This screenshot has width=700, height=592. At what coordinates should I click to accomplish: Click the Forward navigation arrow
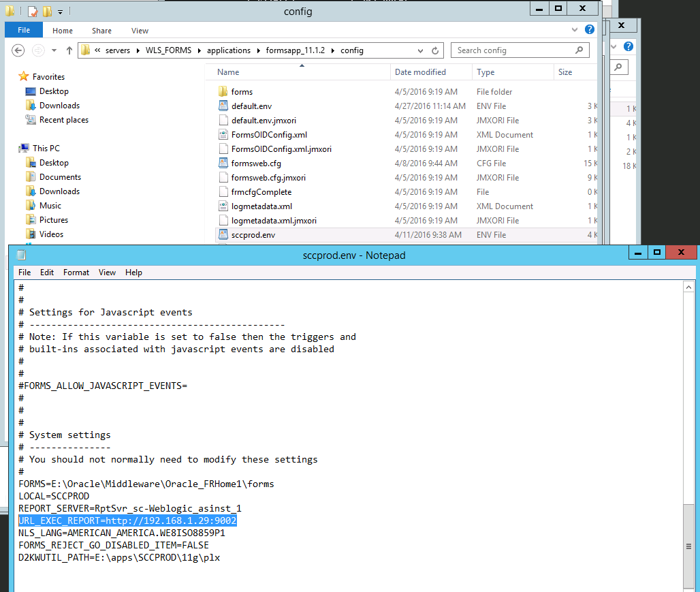pyautogui.click(x=38, y=50)
